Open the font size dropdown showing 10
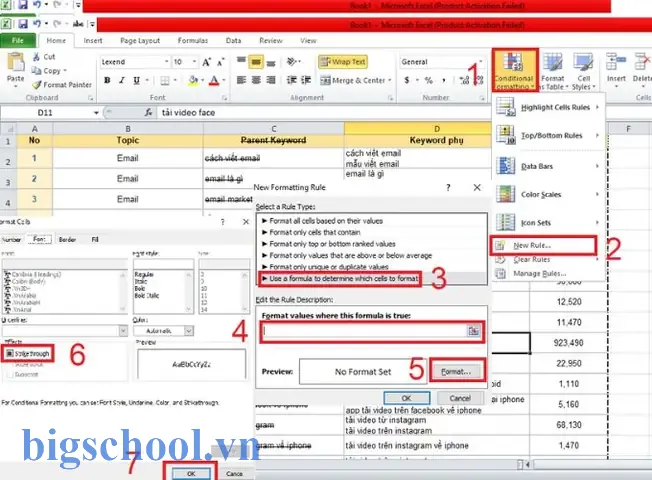652x480 pixels. (x=194, y=62)
